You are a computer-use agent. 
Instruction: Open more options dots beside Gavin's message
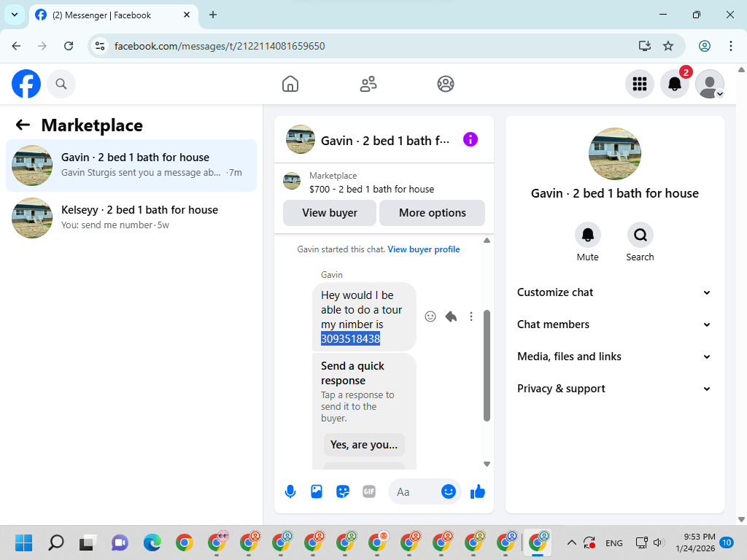pyautogui.click(x=471, y=316)
